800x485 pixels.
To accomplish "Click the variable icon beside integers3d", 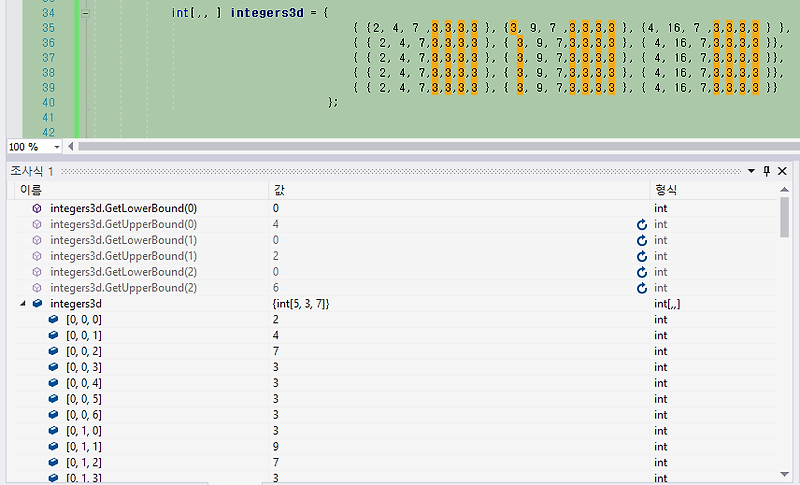I will pyautogui.click(x=37, y=303).
